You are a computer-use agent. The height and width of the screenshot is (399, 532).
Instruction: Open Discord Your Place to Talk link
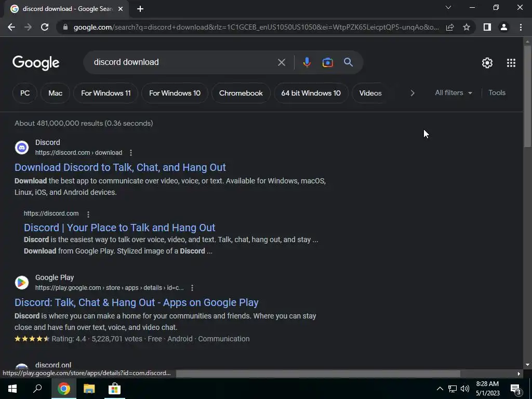coord(119,228)
